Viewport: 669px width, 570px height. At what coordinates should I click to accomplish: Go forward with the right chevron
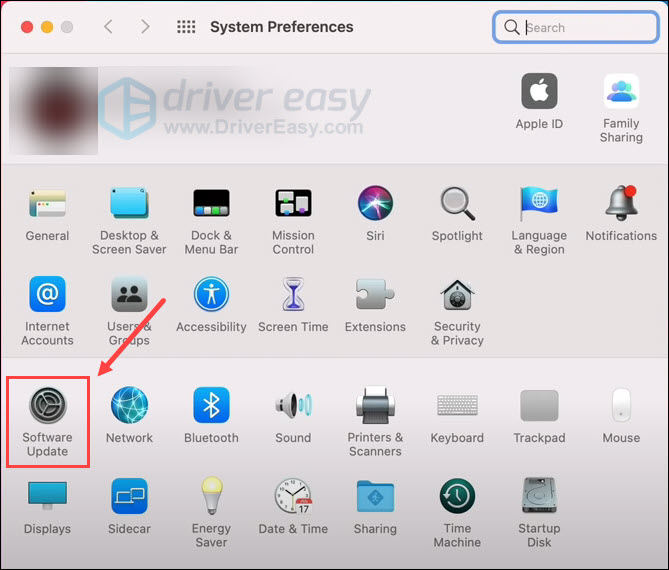(145, 27)
